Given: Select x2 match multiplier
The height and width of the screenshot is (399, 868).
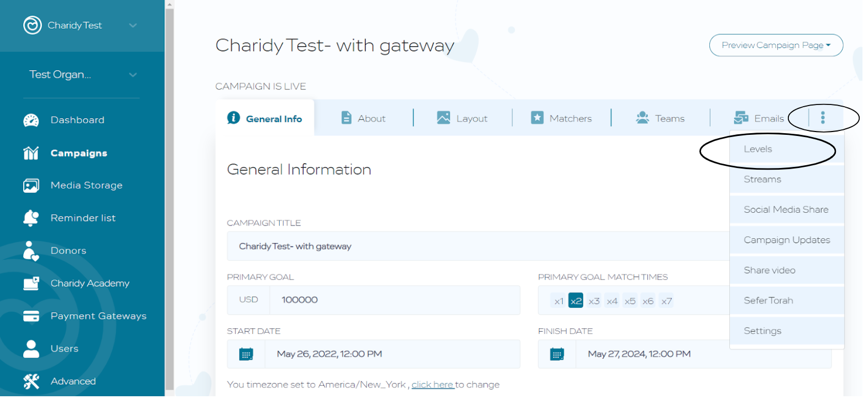Looking at the screenshot, I should coord(576,301).
